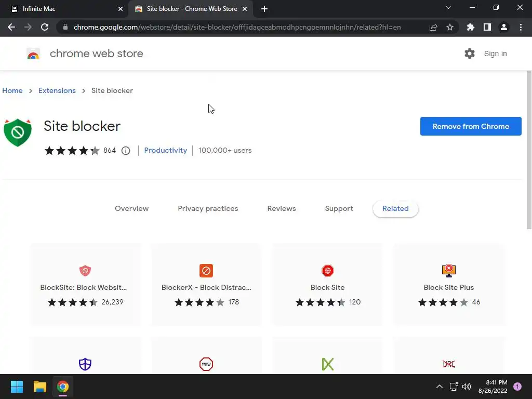Open BlockerX - Block Distrac... card title
The width and height of the screenshot is (532, 399).
pyautogui.click(x=206, y=287)
